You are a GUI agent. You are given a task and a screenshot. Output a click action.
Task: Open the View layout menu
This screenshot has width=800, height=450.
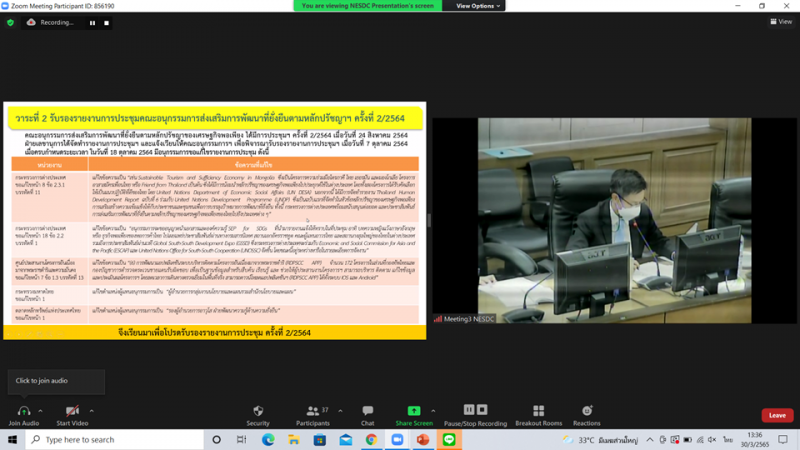(x=781, y=21)
